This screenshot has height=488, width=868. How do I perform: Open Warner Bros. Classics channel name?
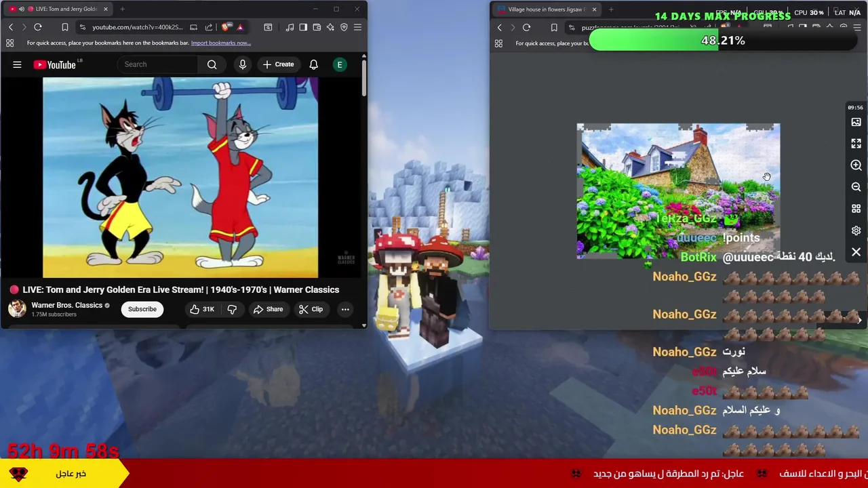click(66, 305)
